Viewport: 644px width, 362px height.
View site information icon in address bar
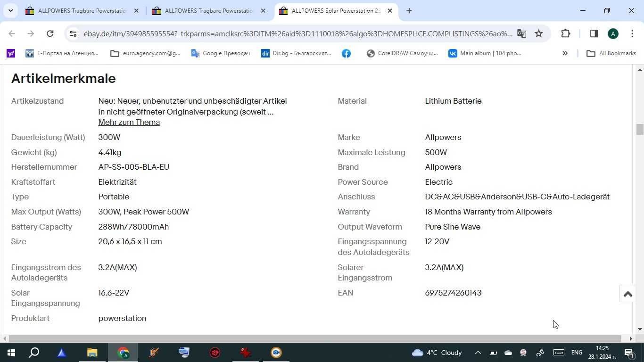[73, 33]
